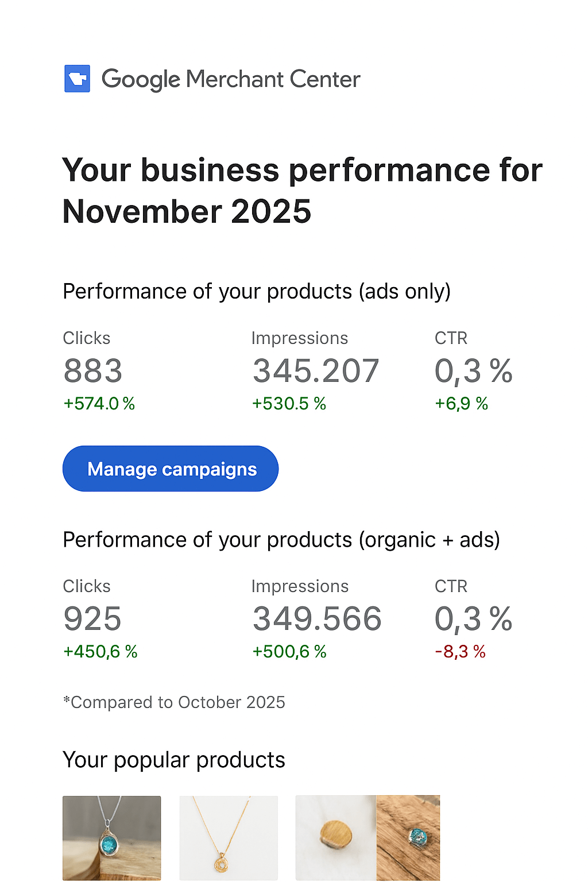This screenshot has height=882, width=588.
Task: Select the organic + ads clicks value 925
Action: (x=92, y=619)
